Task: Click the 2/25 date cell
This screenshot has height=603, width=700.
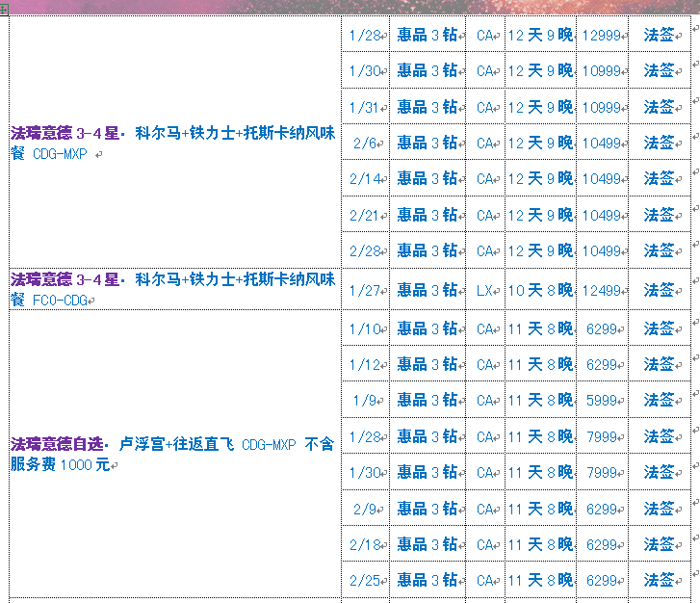Action: tap(366, 580)
